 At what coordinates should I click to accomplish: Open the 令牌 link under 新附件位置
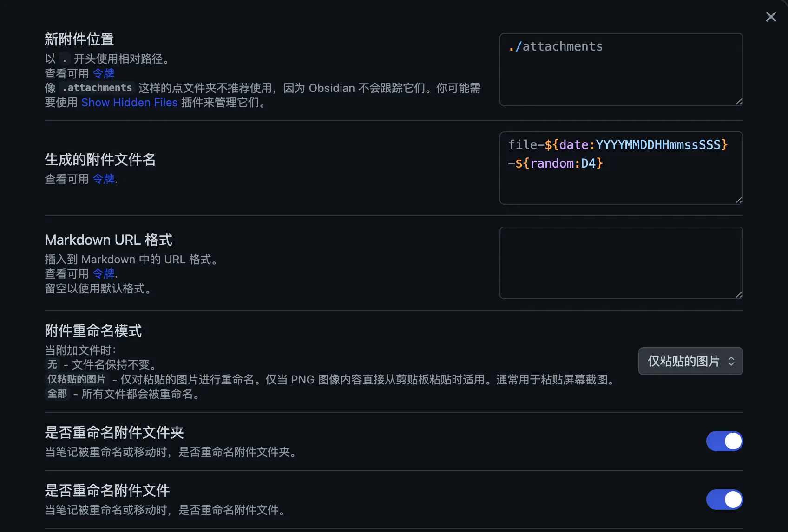click(x=103, y=73)
